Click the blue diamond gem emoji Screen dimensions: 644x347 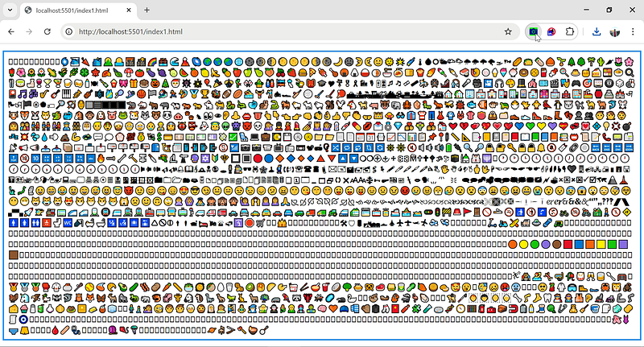click(x=398, y=126)
